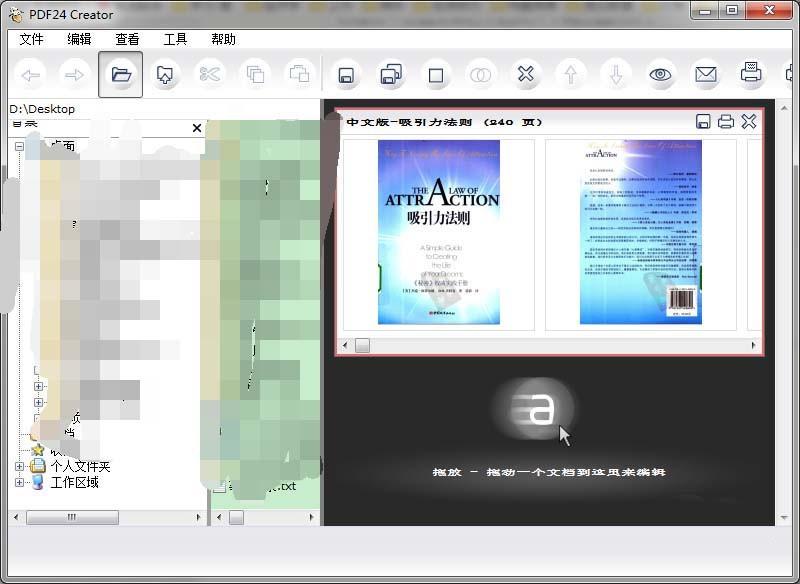
Task: Save via the disk icon in the preview header
Action: pyautogui.click(x=704, y=121)
